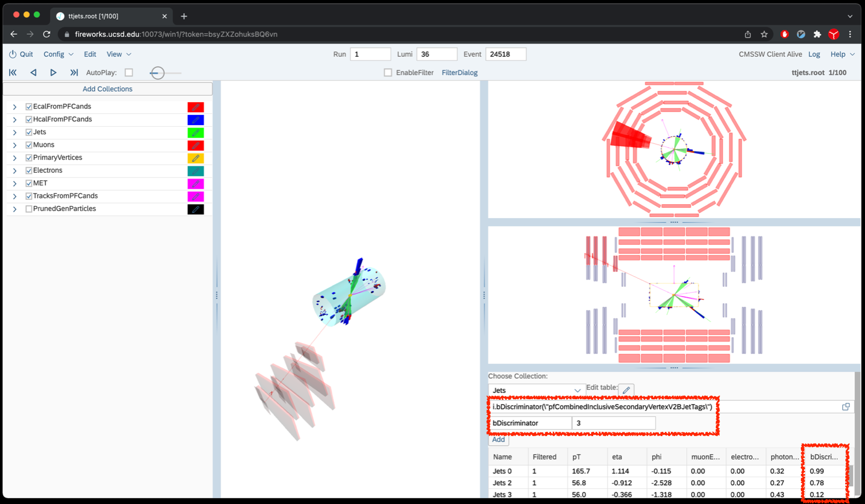
Task: Click the red shield extension icon
Action: click(785, 34)
